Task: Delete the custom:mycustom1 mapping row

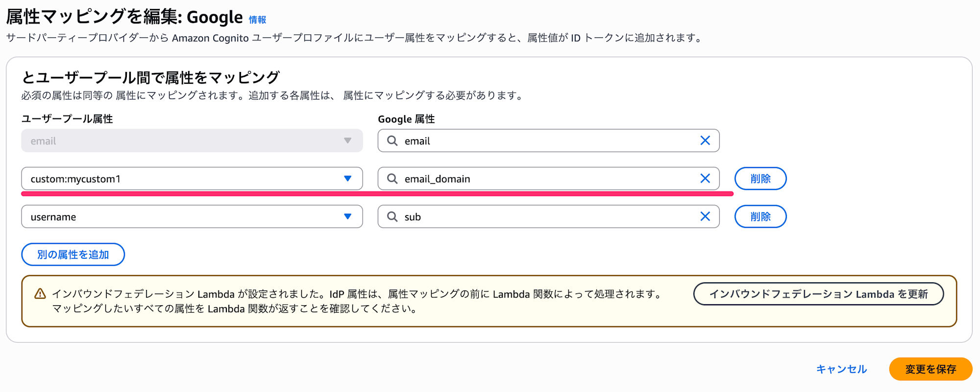Action: click(760, 178)
